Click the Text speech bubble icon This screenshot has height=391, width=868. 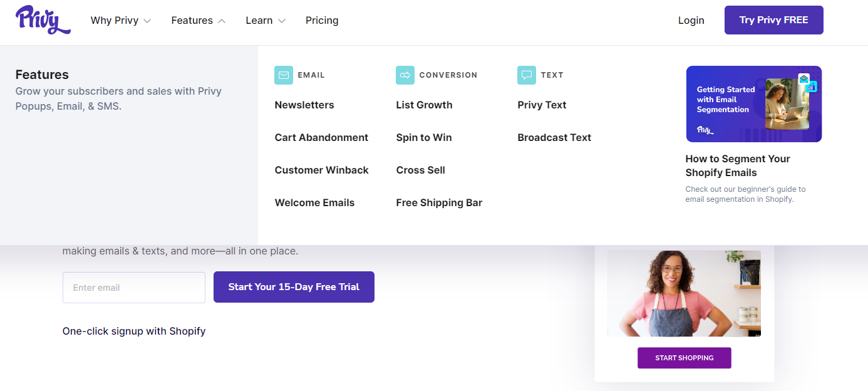pyautogui.click(x=527, y=75)
